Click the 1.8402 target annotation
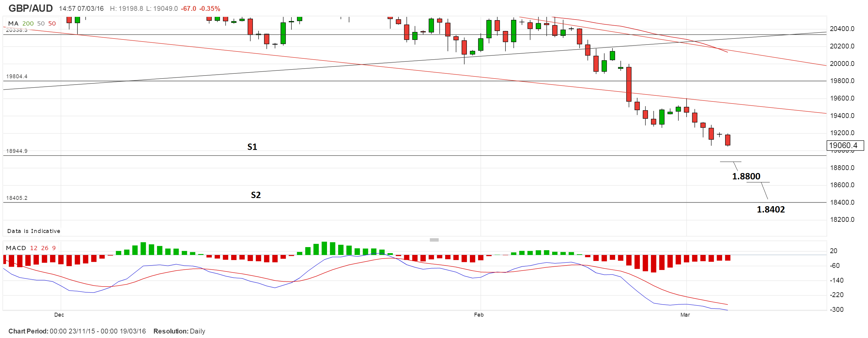 [771, 209]
